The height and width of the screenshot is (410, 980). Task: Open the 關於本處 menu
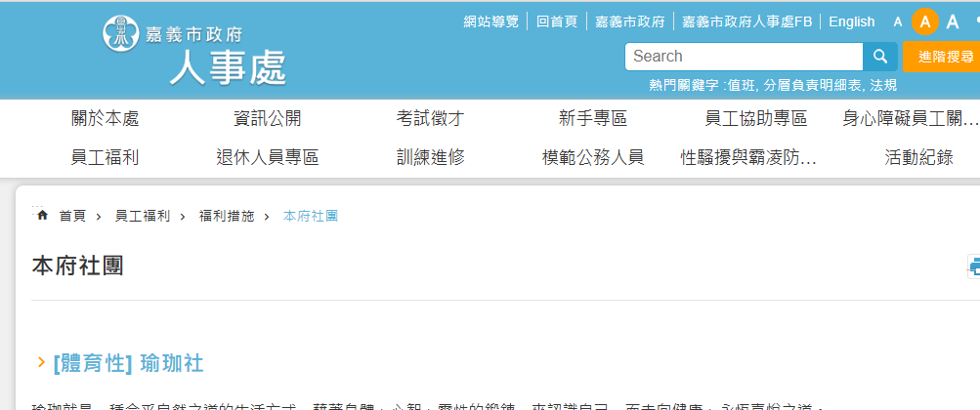pyautogui.click(x=105, y=119)
